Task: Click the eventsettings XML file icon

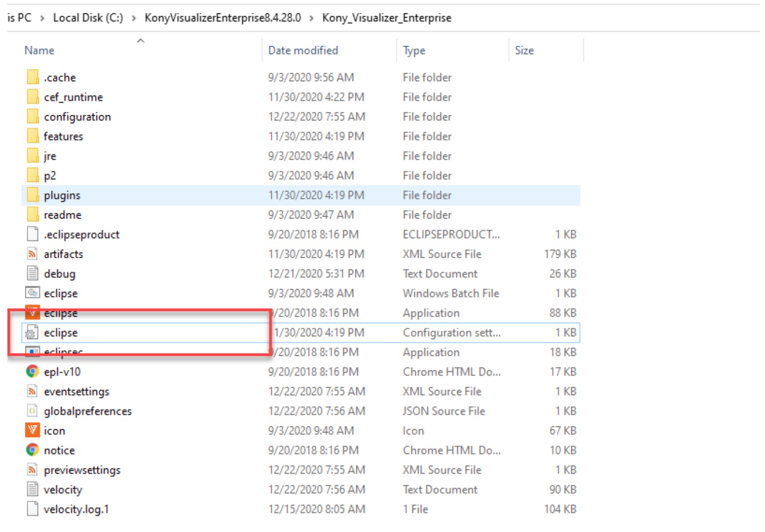Action: point(32,391)
